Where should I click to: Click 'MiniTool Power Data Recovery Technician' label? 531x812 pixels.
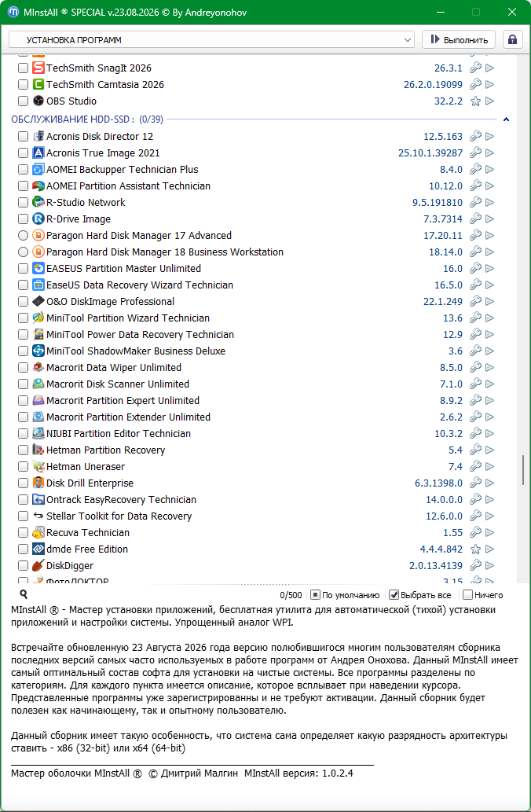pyautogui.click(x=141, y=335)
